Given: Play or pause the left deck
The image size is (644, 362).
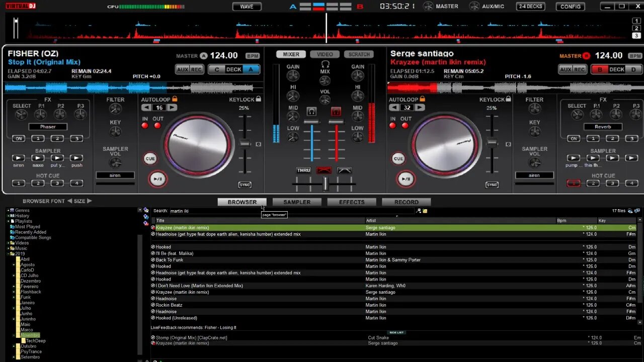Looking at the screenshot, I should 157,178.
